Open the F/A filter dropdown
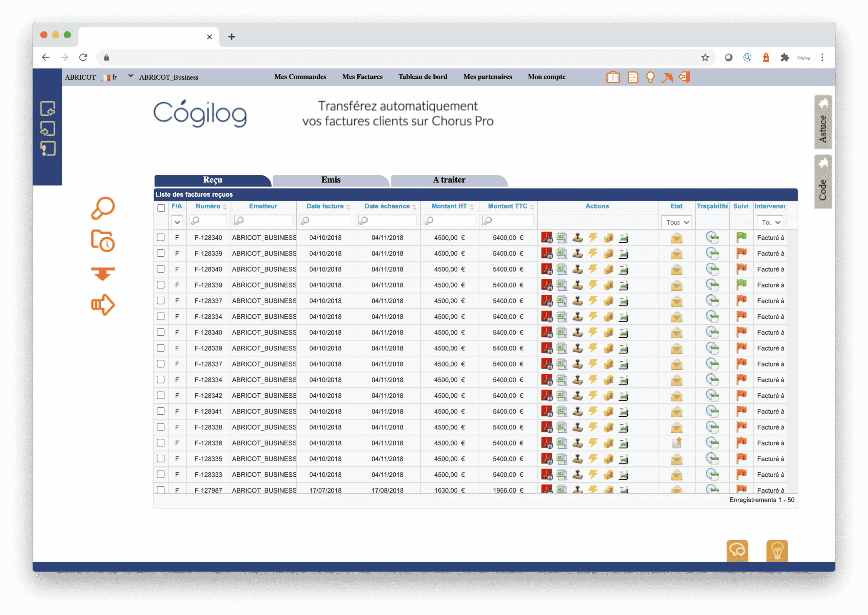This screenshot has width=868, height=615. coord(177,222)
